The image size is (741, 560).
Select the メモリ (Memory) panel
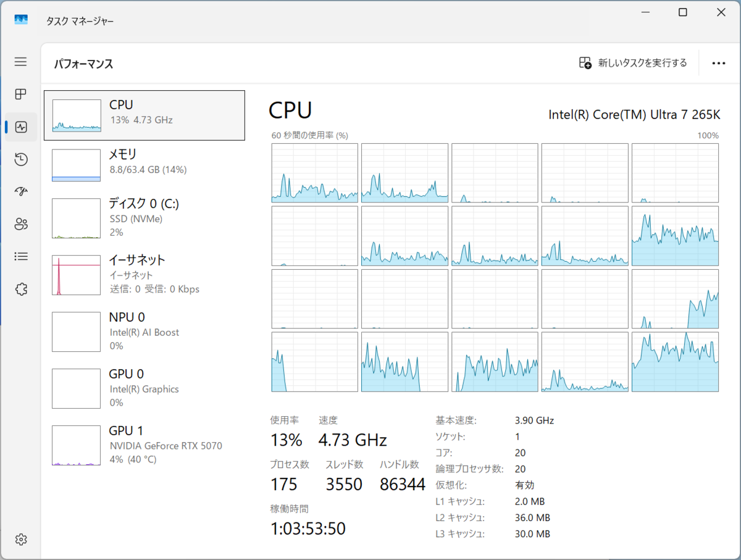[x=144, y=165]
